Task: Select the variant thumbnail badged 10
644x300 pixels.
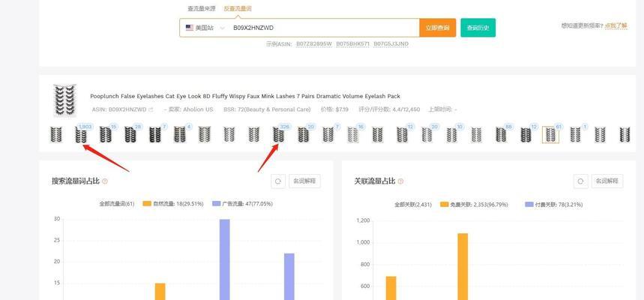Action: point(452,134)
